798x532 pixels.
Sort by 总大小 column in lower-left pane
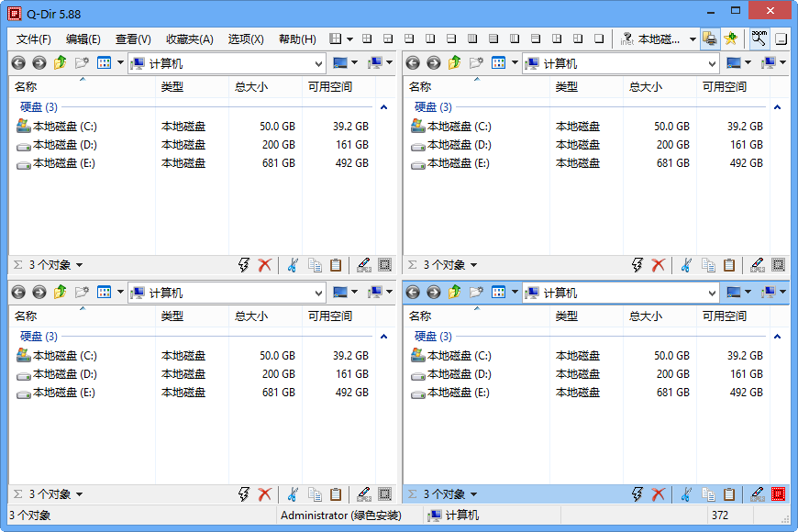pos(265,316)
